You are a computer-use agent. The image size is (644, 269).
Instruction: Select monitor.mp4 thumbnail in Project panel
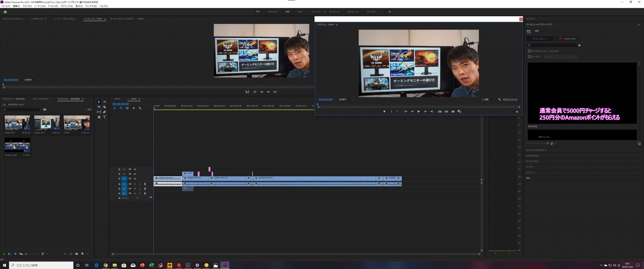pyautogui.click(x=17, y=145)
